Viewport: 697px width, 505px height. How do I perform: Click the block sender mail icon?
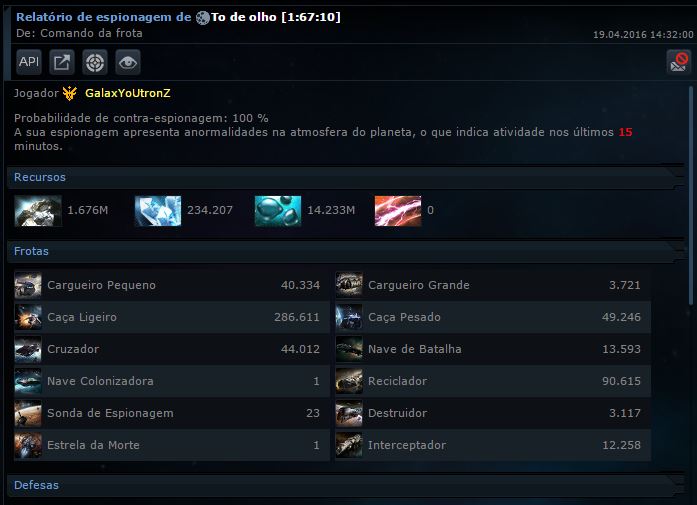pos(678,61)
